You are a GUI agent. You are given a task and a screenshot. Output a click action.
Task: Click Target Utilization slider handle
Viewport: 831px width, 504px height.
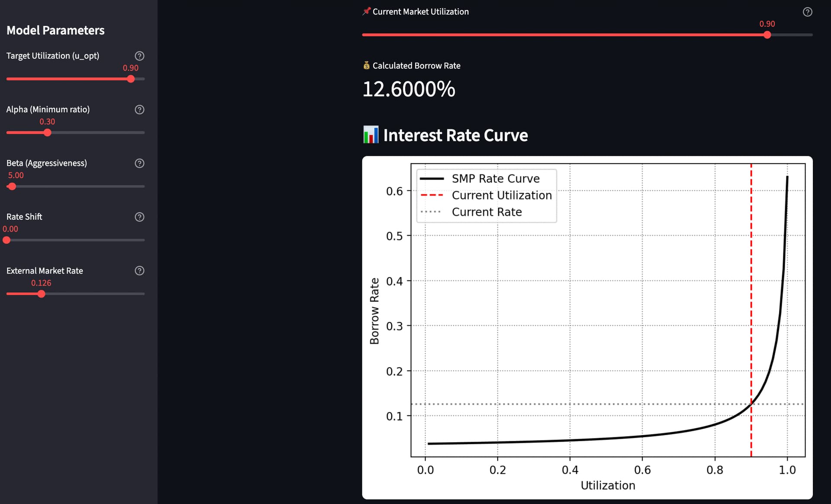[x=131, y=79]
